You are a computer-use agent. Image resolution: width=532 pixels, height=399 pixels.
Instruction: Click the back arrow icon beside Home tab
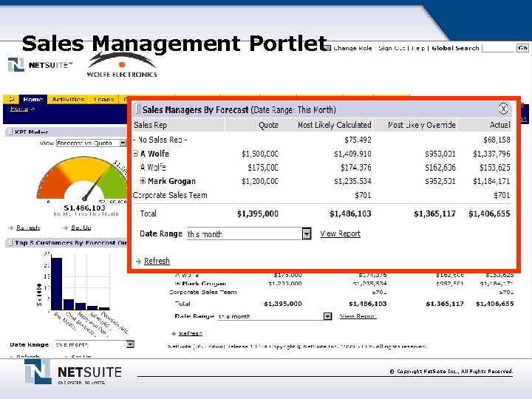pos(11,99)
